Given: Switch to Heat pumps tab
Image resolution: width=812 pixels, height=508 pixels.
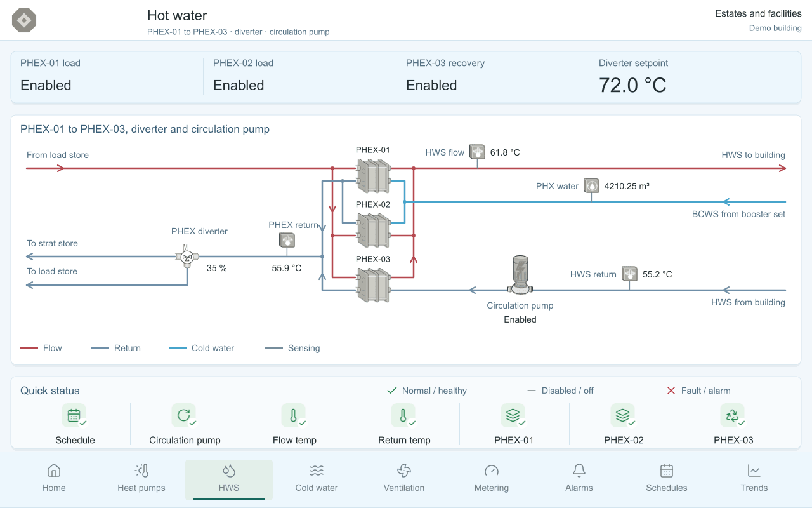Looking at the screenshot, I should [x=141, y=479].
